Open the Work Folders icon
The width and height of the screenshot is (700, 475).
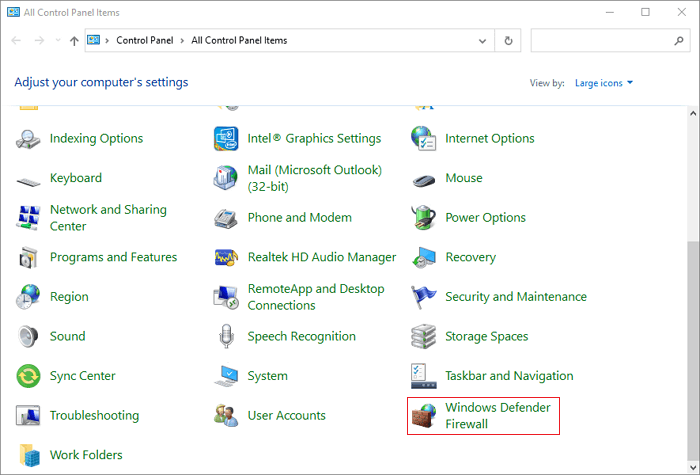pyautogui.click(x=29, y=455)
